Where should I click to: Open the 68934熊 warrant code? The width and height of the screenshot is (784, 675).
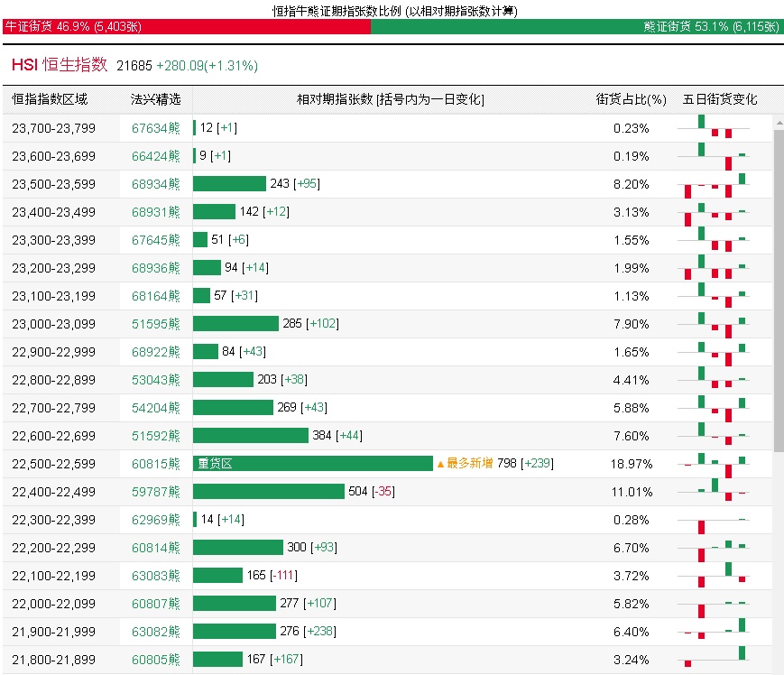tap(155, 184)
